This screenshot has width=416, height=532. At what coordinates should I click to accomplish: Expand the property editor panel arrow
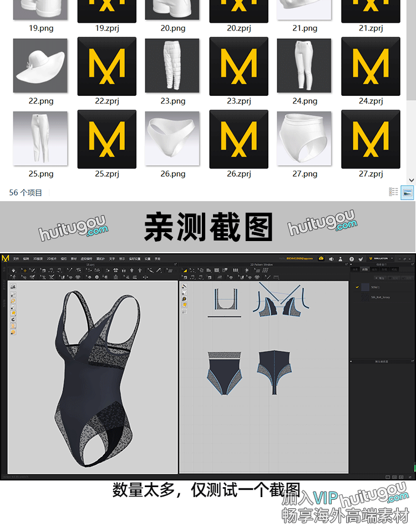point(352,362)
